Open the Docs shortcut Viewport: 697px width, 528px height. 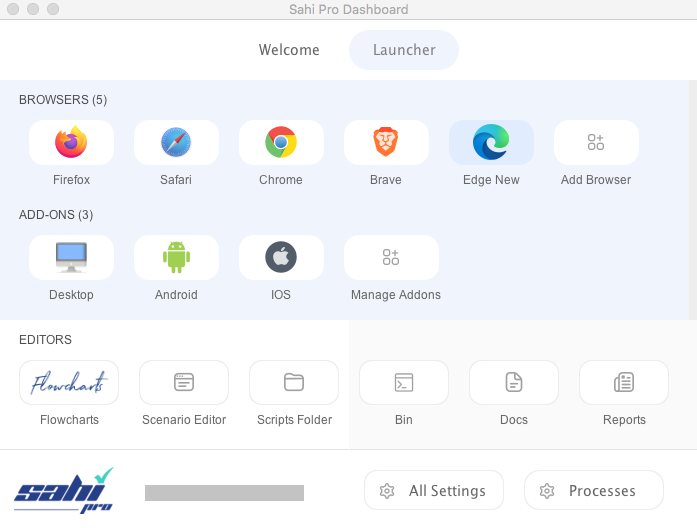tap(514, 383)
